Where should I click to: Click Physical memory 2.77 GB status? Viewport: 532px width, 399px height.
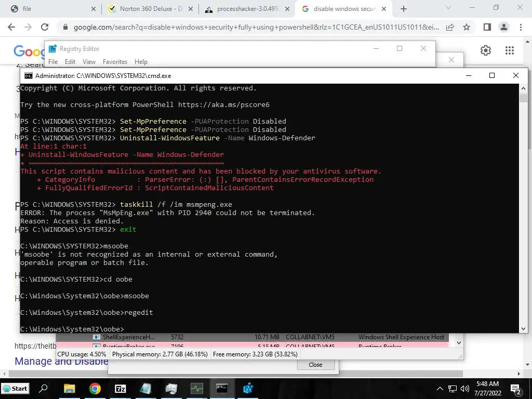pyautogui.click(x=160, y=354)
